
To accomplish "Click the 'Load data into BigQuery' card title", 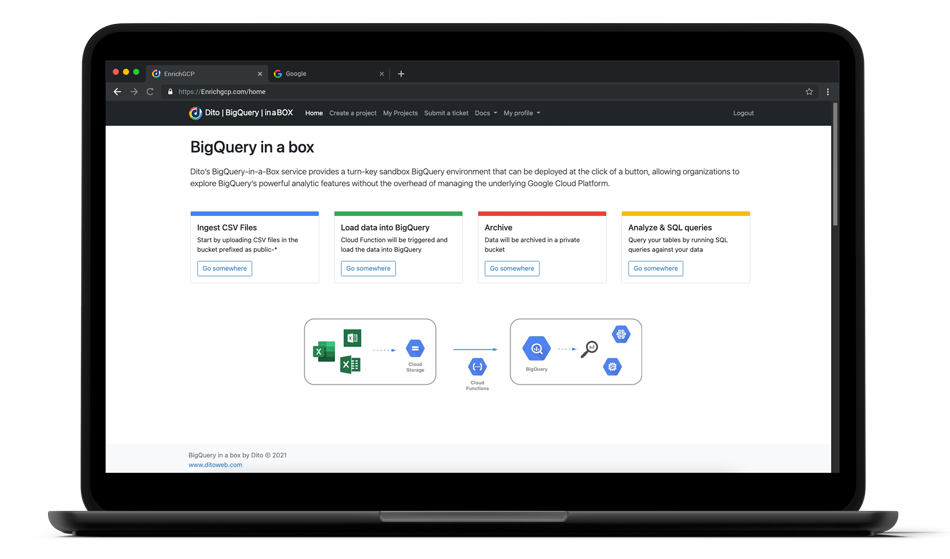I will pyautogui.click(x=385, y=228).
